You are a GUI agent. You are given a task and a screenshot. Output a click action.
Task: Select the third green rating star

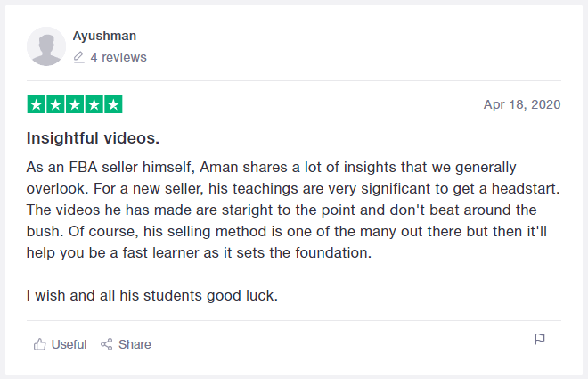[x=75, y=104]
